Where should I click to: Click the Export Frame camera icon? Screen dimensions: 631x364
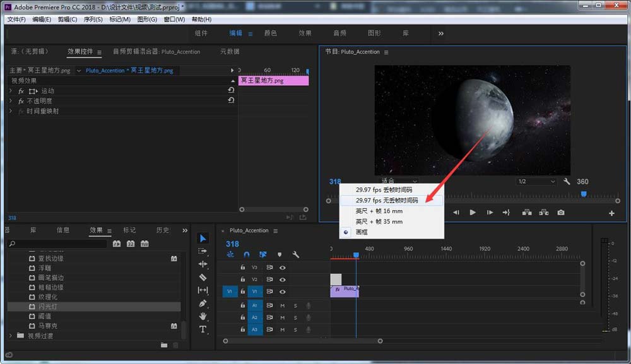(x=561, y=213)
